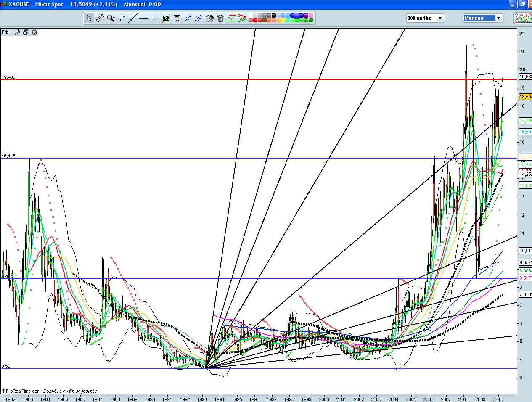
Task: Open Prix settings wrench icon
Action: [x=17, y=32]
